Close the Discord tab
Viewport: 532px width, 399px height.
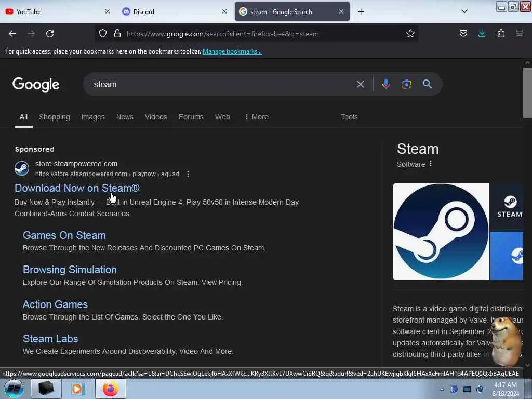click(x=224, y=12)
